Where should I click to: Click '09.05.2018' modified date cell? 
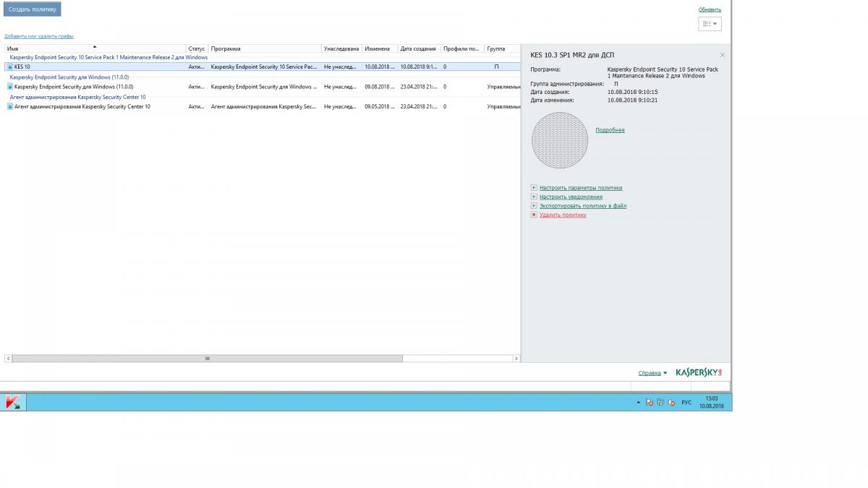(379, 106)
